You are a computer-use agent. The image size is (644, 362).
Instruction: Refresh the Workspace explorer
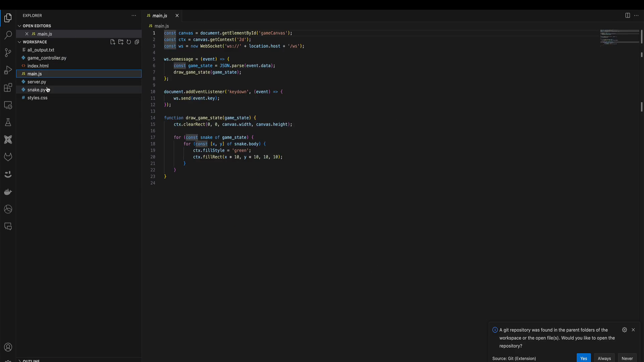point(129,42)
